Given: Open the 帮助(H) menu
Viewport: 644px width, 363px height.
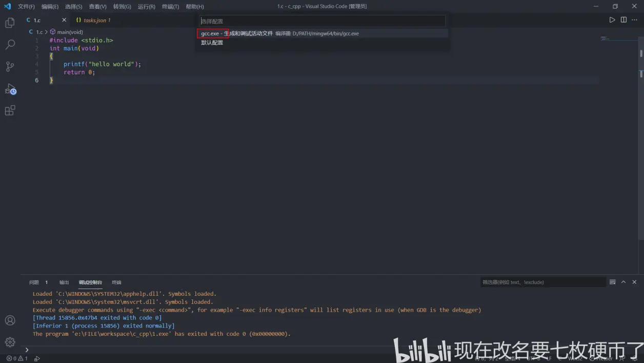Looking at the screenshot, I should (x=195, y=6).
